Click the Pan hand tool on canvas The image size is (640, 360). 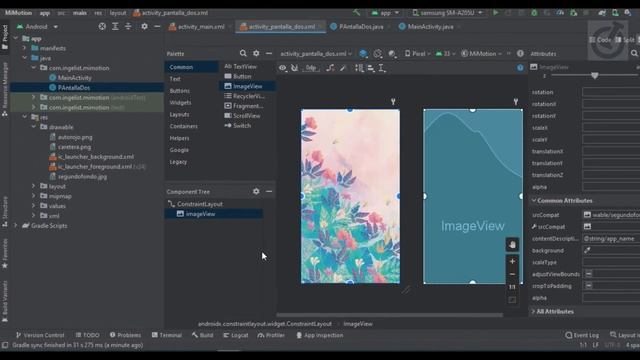[x=512, y=244]
